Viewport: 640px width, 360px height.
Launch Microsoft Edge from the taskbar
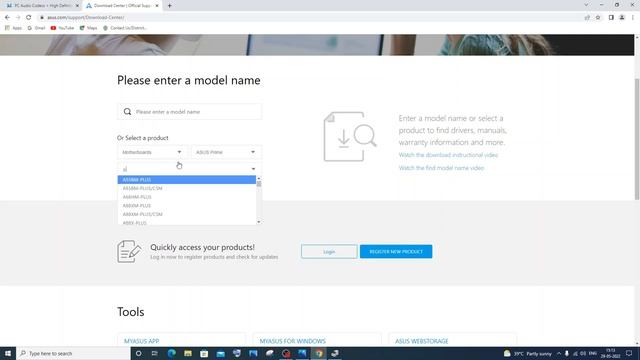click(x=171, y=353)
